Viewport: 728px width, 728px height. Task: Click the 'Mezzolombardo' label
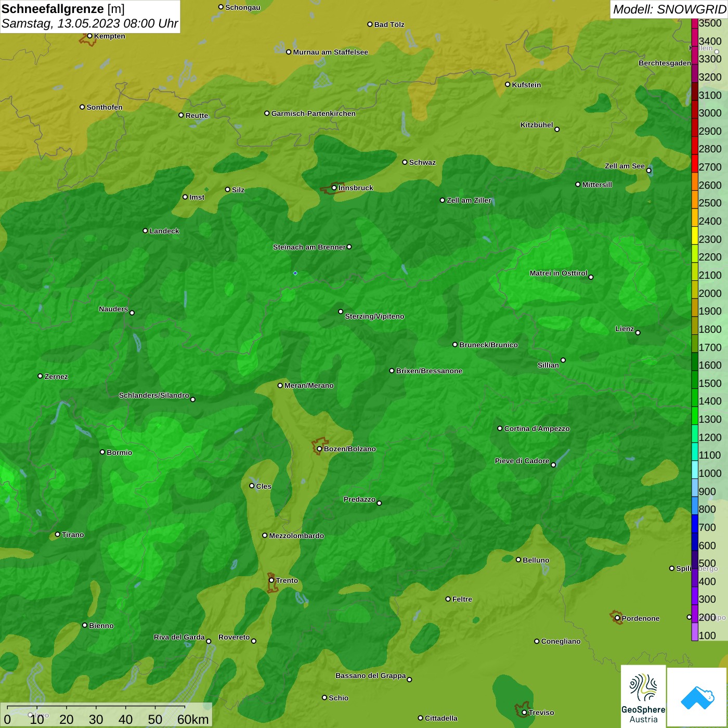297,536
